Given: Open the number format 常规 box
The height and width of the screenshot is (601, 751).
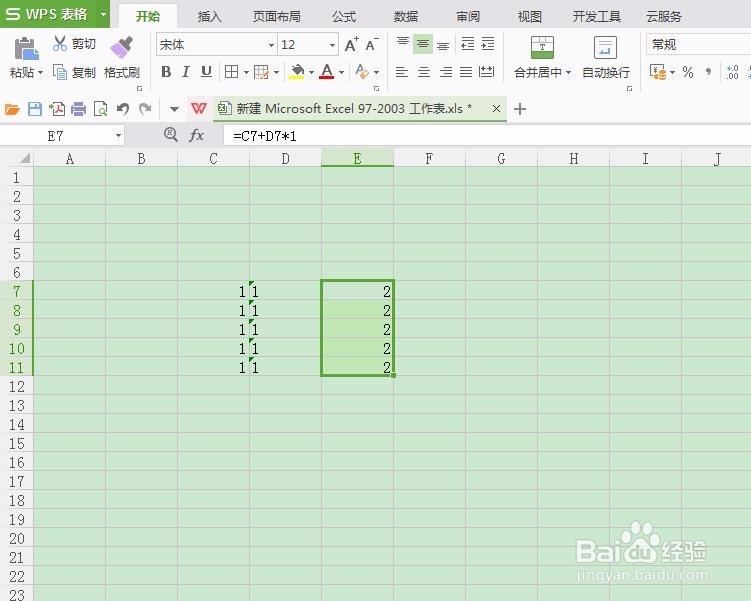Looking at the screenshot, I should (698, 45).
